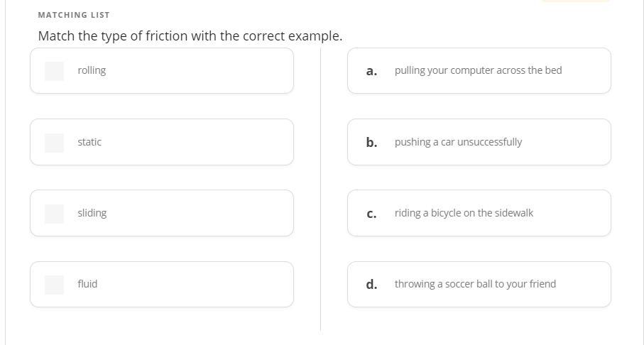
Task: Click the orange bar at top right
Action: (575, 1)
